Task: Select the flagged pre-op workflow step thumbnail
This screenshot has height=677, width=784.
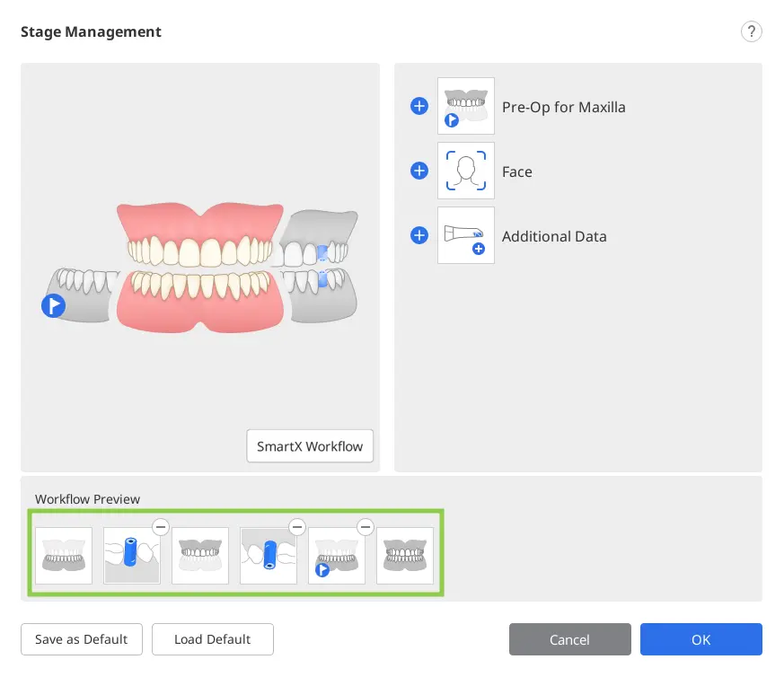Action: pos(337,556)
